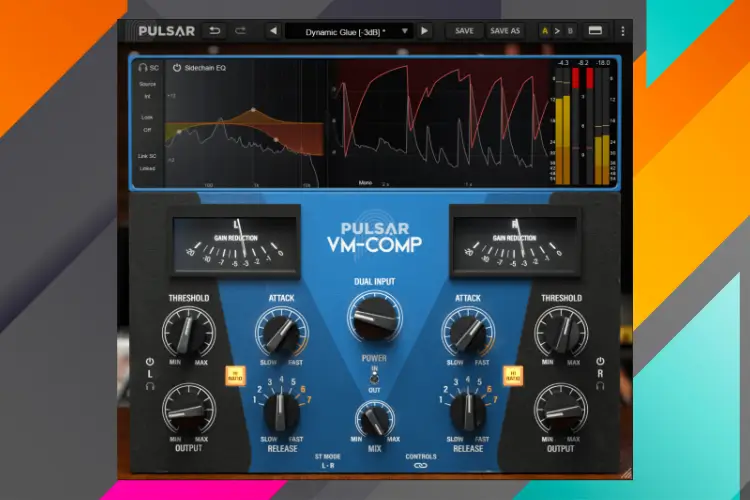The image size is (750, 500).
Task: Click the SAVE AS button
Action: [x=505, y=31]
